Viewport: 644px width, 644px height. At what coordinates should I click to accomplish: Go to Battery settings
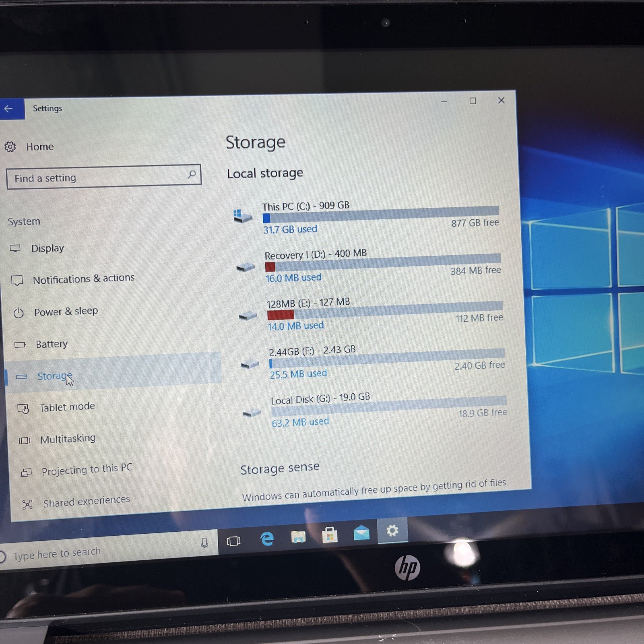(x=52, y=344)
